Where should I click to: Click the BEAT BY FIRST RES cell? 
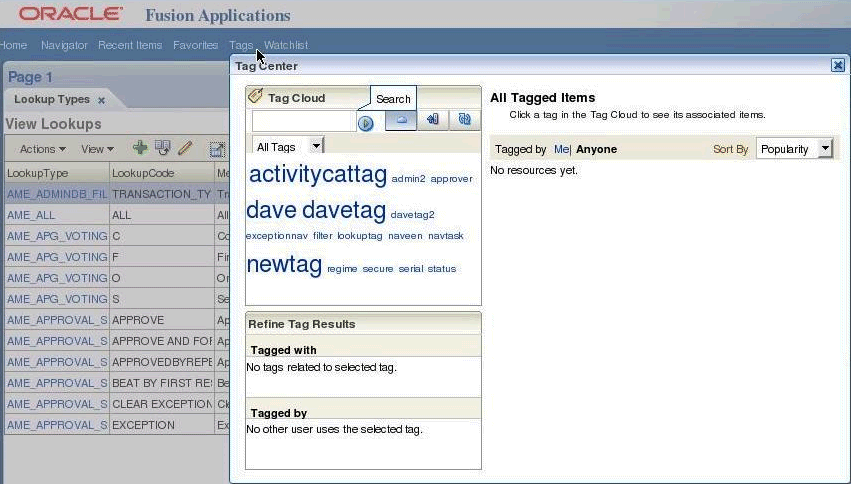pyautogui.click(x=162, y=383)
